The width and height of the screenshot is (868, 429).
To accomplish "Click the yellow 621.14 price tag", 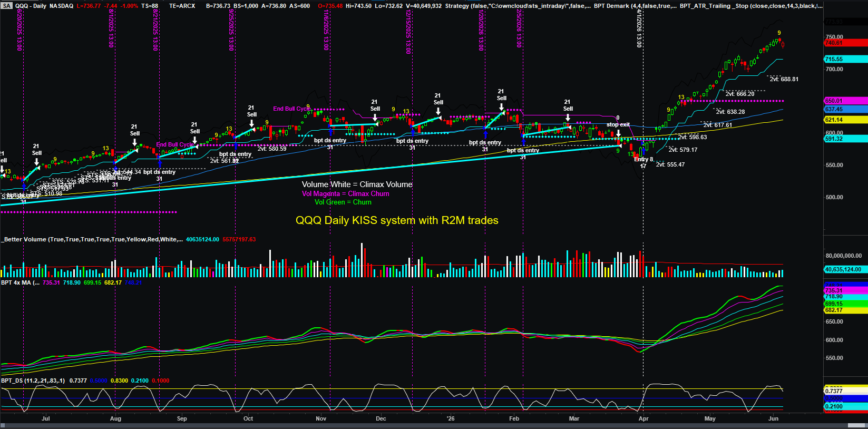I will click(x=845, y=120).
